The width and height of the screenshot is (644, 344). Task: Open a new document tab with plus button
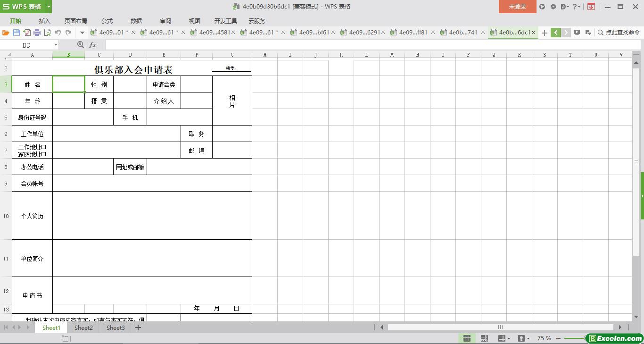click(544, 33)
